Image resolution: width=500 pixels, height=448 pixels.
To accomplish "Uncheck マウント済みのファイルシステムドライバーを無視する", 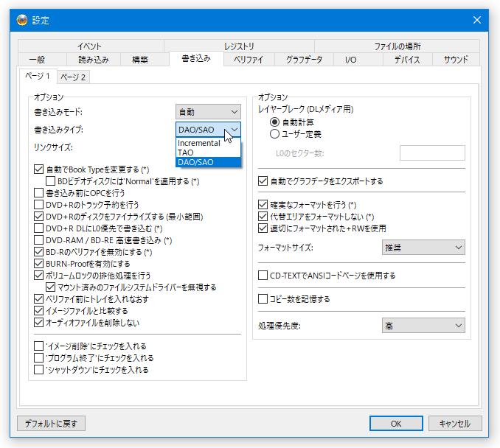I will 50,287.
